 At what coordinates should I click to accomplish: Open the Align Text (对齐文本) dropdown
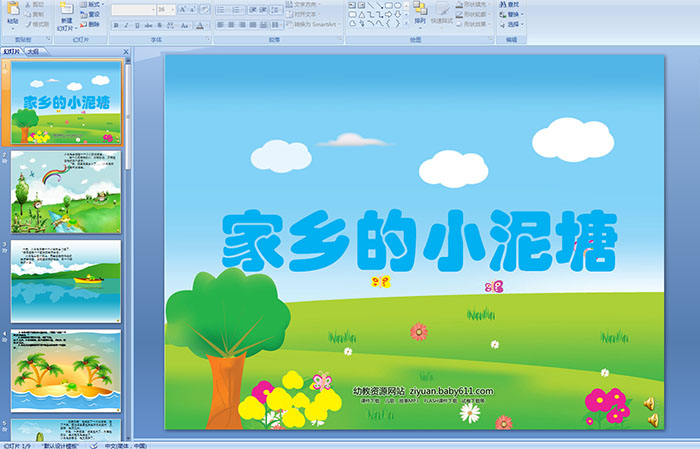[303, 14]
